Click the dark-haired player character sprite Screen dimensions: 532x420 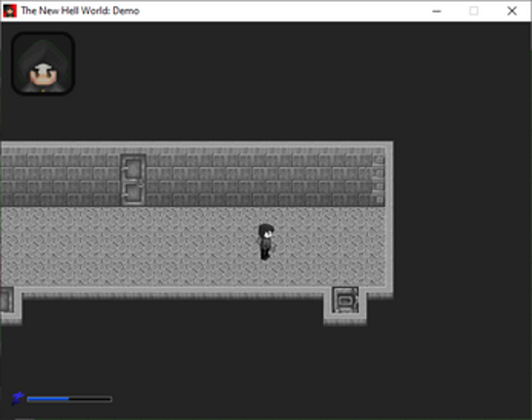pyautogui.click(x=266, y=242)
